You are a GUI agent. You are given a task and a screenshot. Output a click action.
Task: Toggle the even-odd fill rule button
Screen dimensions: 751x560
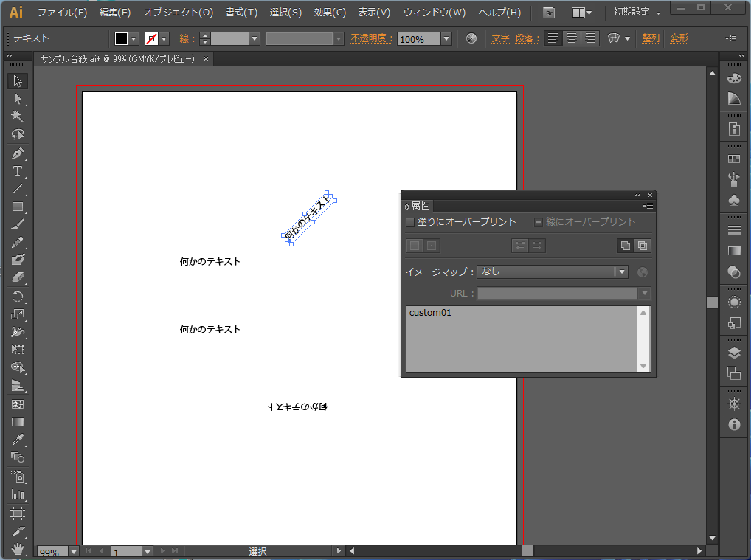(x=642, y=246)
